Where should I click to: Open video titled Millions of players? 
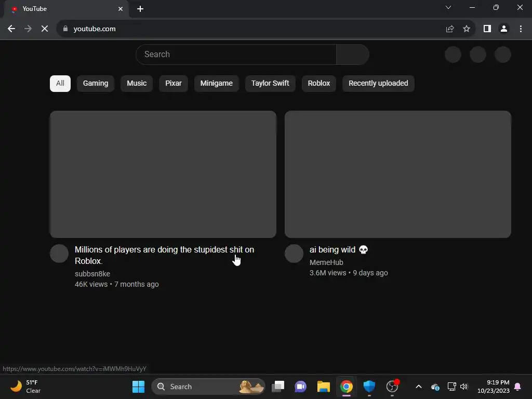click(164, 255)
